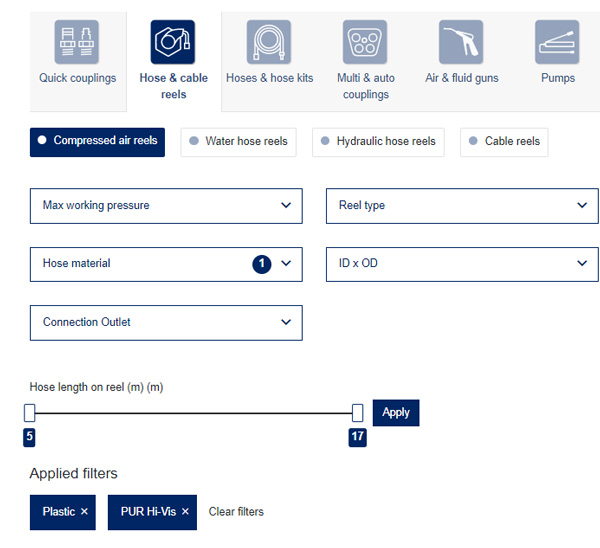Open the Pumps category icon
Image resolution: width=600 pixels, height=548 pixels.
[x=557, y=42]
